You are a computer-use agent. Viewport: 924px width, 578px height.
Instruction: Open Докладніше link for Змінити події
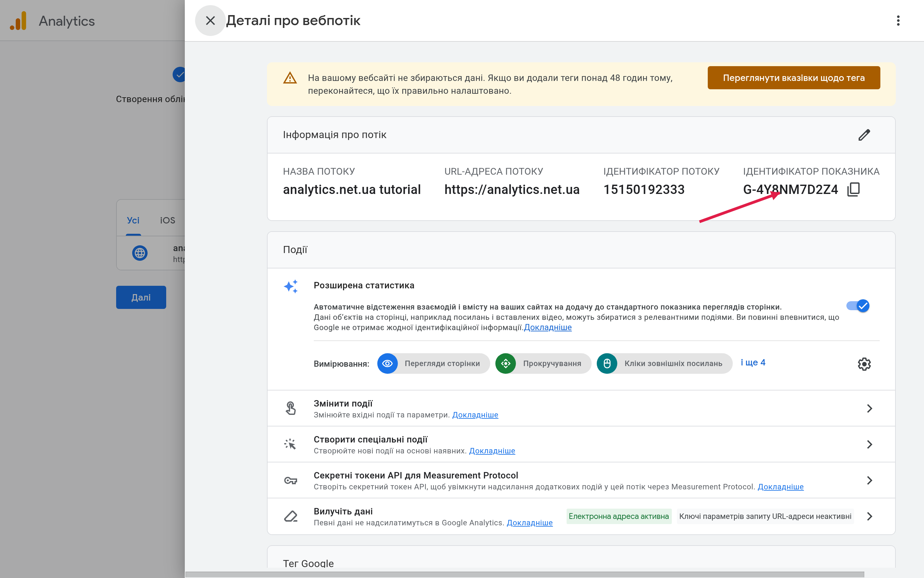tap(475, 415)
